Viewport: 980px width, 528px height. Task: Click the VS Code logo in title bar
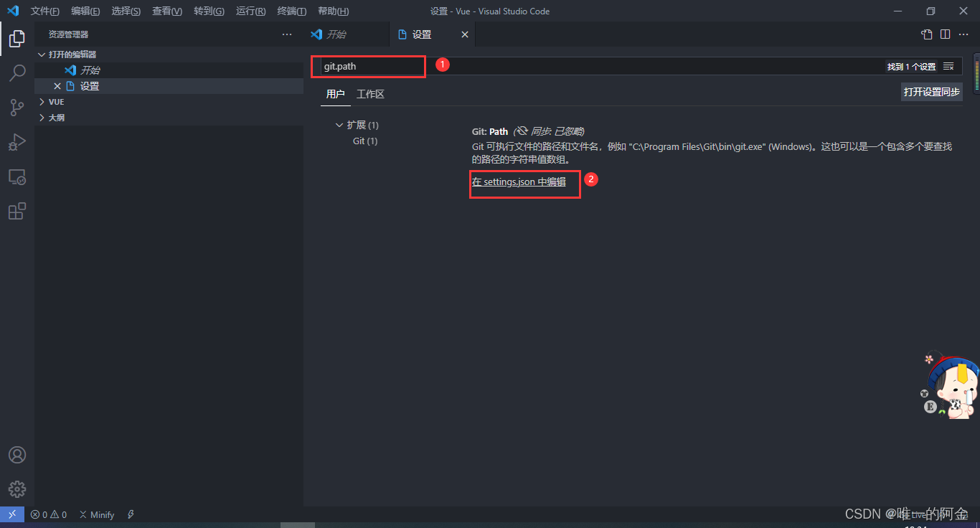coord(13,11)
